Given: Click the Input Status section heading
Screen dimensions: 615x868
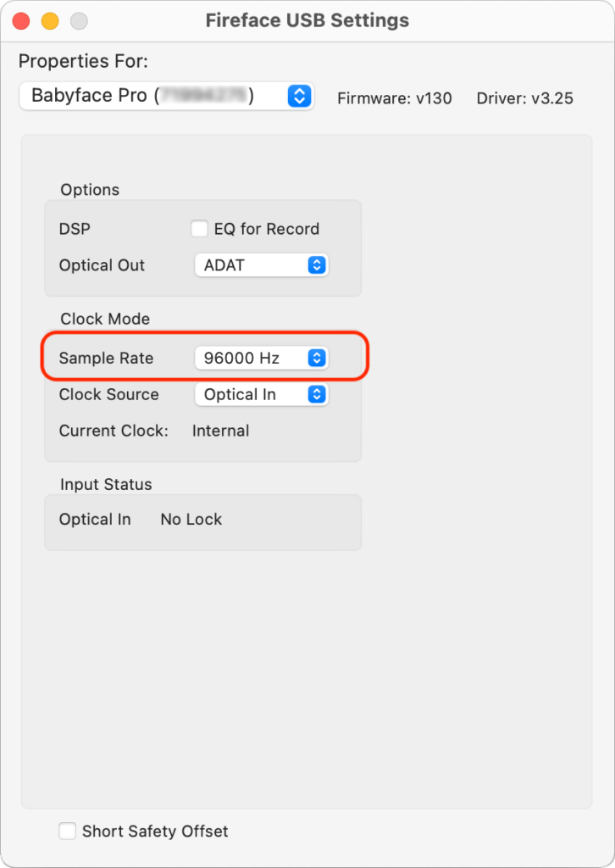Looking at the screenshot, I should tap(106, 485).
